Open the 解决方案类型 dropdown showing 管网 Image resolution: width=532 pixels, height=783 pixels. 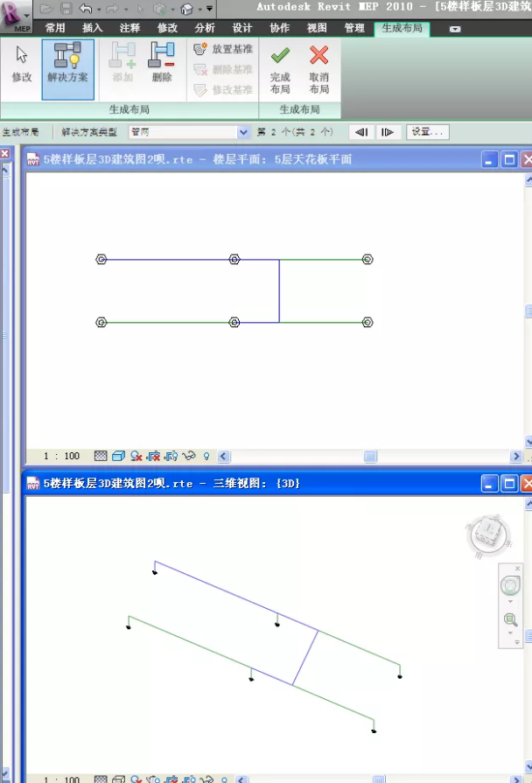tap(189, 132)
